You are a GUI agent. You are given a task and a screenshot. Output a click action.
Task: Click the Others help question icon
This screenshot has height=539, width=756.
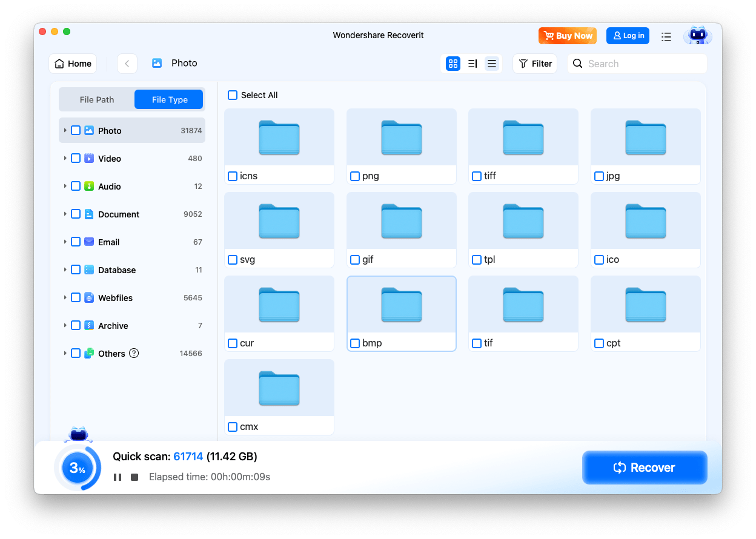[134, 353]
